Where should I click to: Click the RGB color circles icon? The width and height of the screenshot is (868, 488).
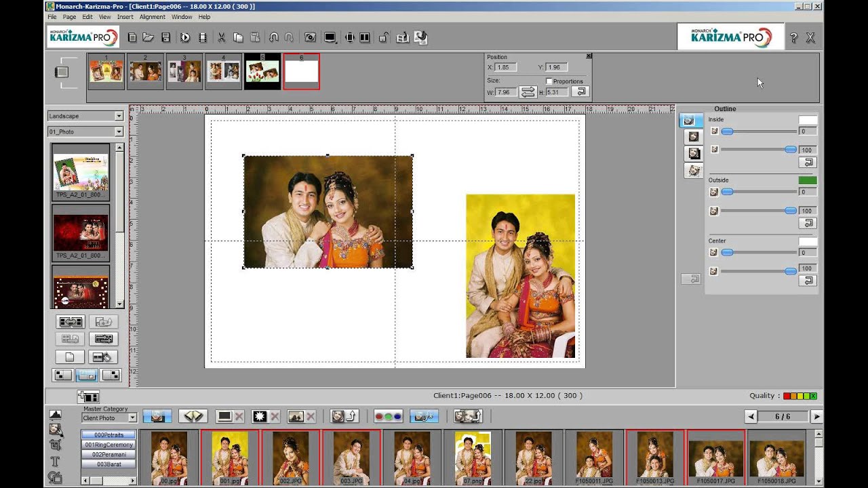[388, 416]
